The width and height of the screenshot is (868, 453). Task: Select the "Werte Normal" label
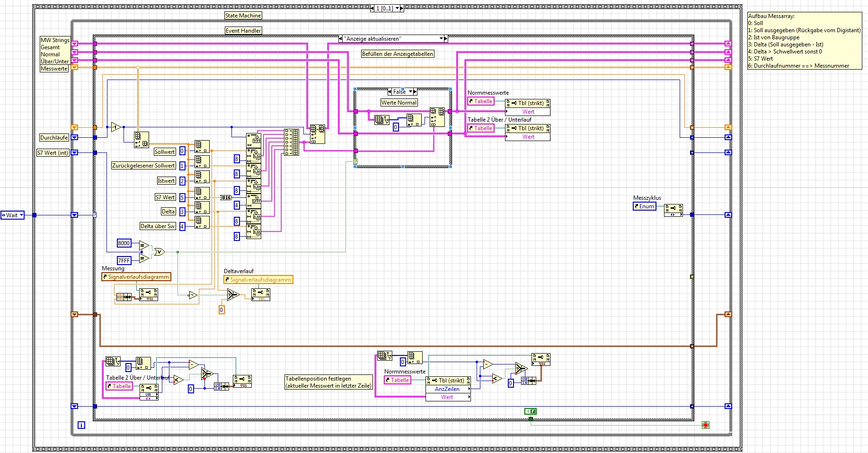pyautogui.click(x=399, y=103)
